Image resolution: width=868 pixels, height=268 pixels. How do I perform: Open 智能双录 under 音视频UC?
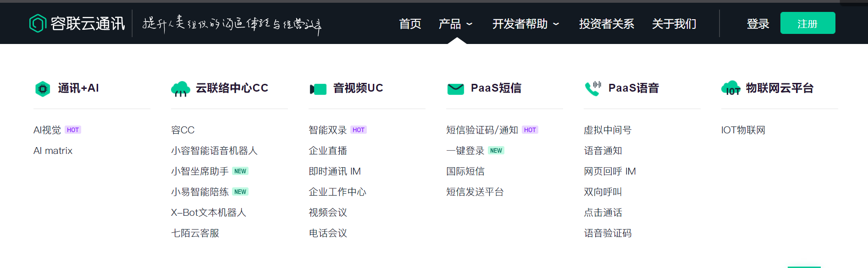point(327,130)
